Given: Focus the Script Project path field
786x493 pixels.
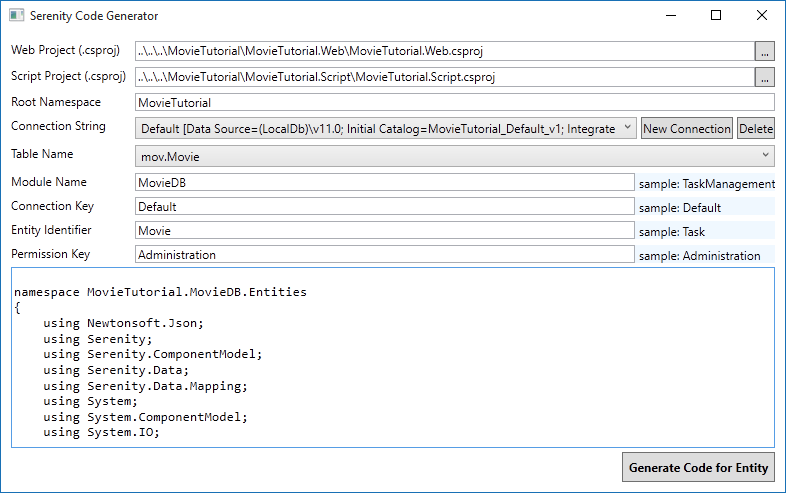Looking at the screenshot, I should coord(444,77).
